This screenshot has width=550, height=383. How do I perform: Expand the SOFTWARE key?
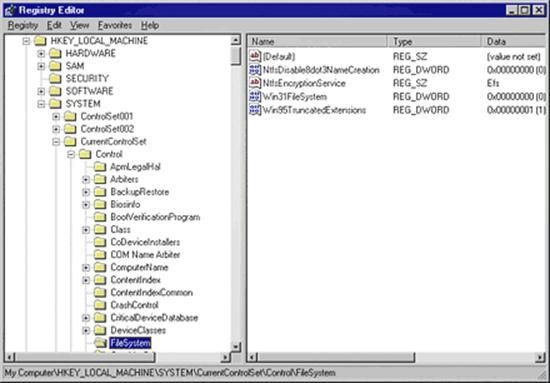pyautogui.click(x=41, y=92)
